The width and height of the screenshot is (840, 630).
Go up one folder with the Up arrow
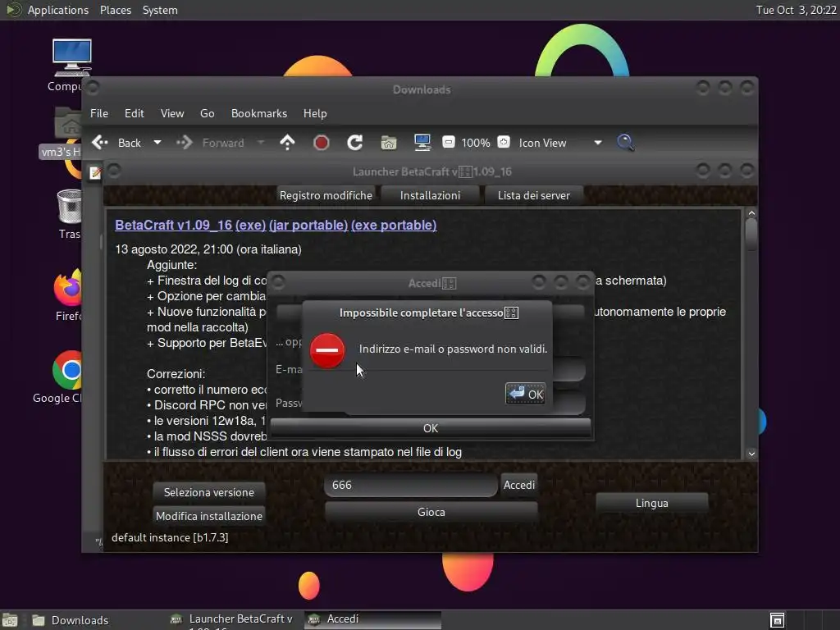click(x=287, y=143)
